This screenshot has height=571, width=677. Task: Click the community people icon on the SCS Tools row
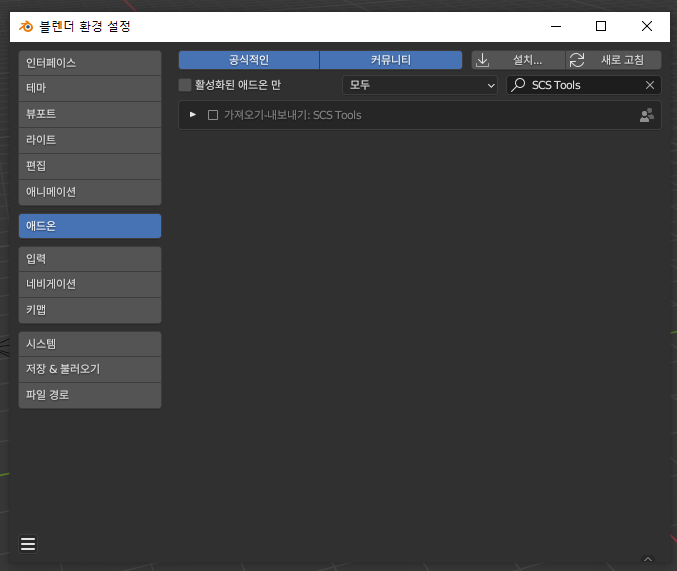[x=647, y=115]
